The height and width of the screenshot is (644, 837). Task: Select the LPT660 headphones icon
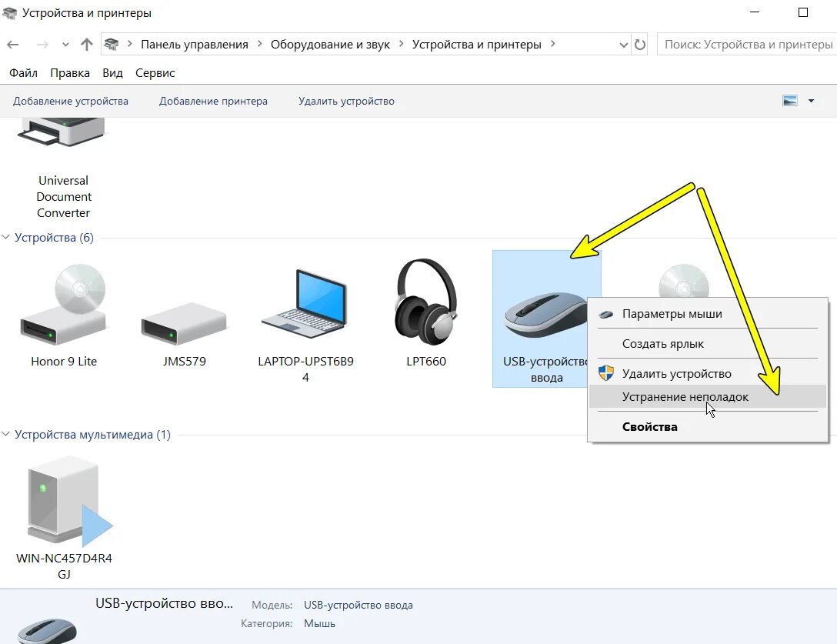coord(425,302)
